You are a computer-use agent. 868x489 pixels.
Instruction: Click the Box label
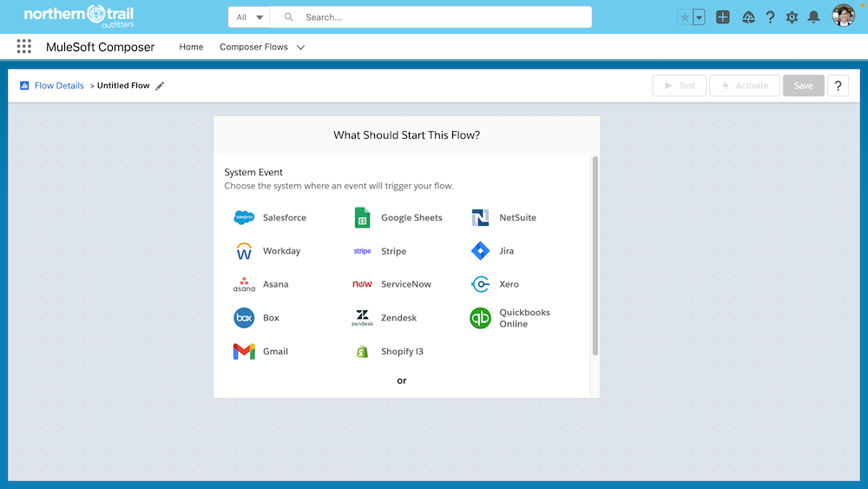271,318
